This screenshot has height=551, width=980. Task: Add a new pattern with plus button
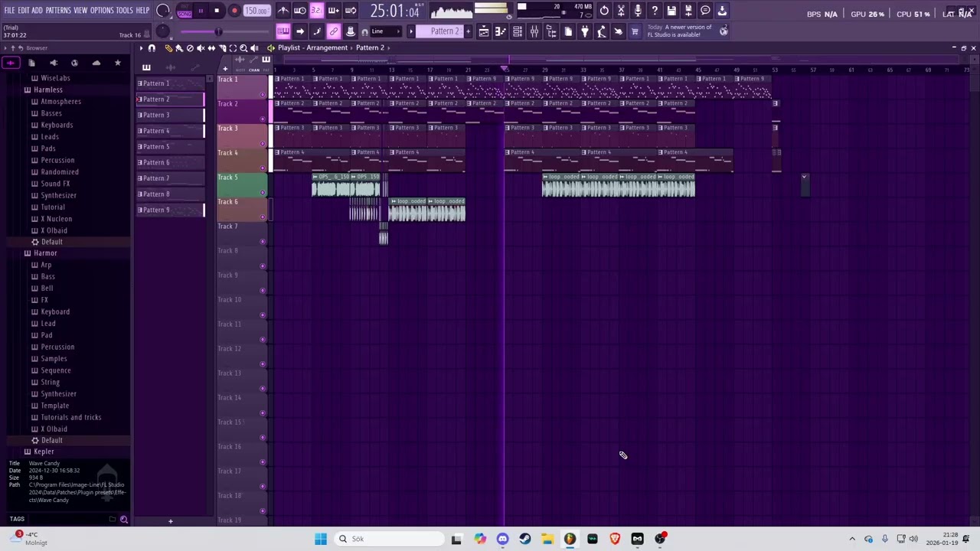[469, 31]
